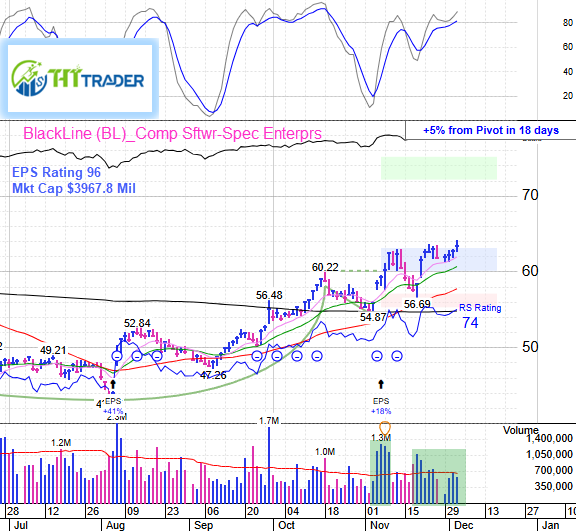Screen dimensions: 576x531
Task: Click the orange balloon marker above 1.3M volume
Action: pyautogui.click(x=385, y=427)
